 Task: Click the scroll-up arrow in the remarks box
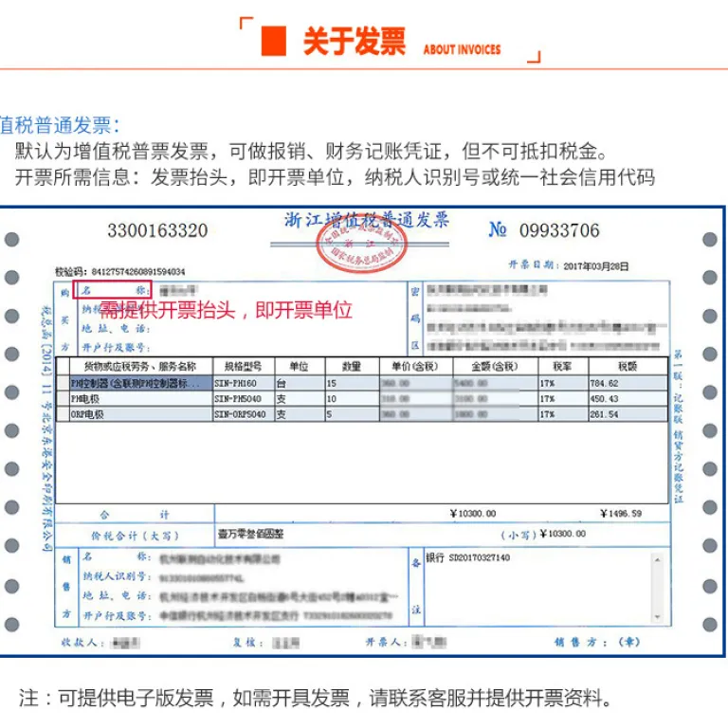657,560
